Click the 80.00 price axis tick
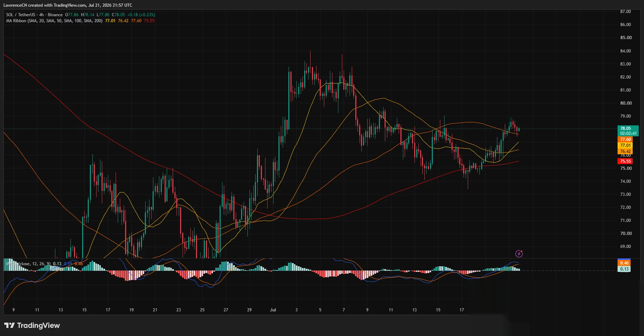 tap(626, 103)
